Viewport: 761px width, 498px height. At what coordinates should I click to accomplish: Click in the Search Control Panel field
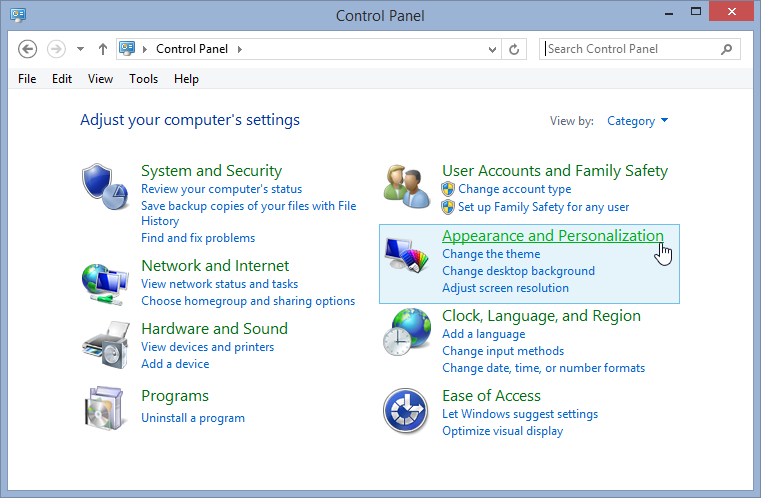631,49
